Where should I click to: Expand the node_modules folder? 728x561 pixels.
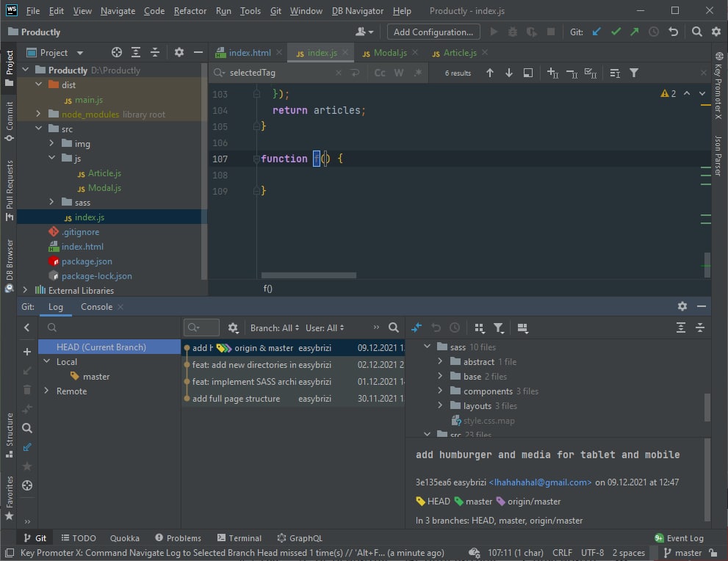coord(38,115)
